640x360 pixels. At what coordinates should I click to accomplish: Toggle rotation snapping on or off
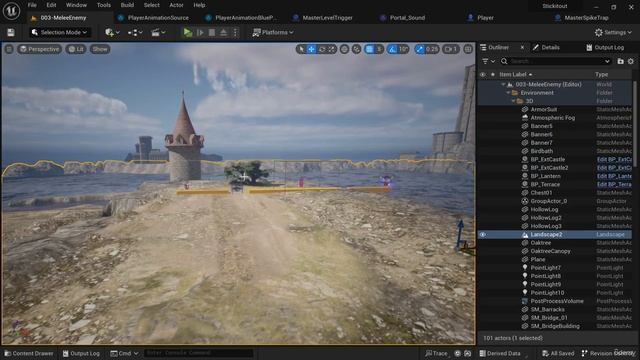click(x=392, y=49)
